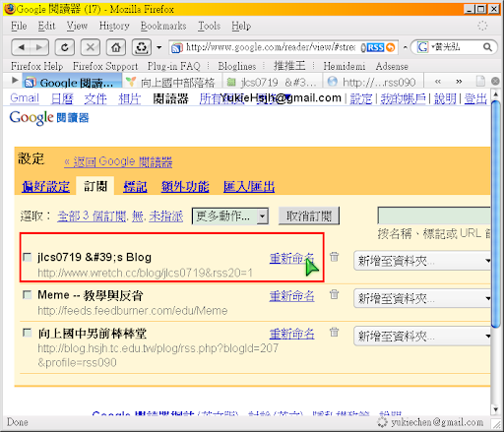Viewport: 504px width, 432px height.
Task: Click the subscription filter text field
Action: click(434, 216)
